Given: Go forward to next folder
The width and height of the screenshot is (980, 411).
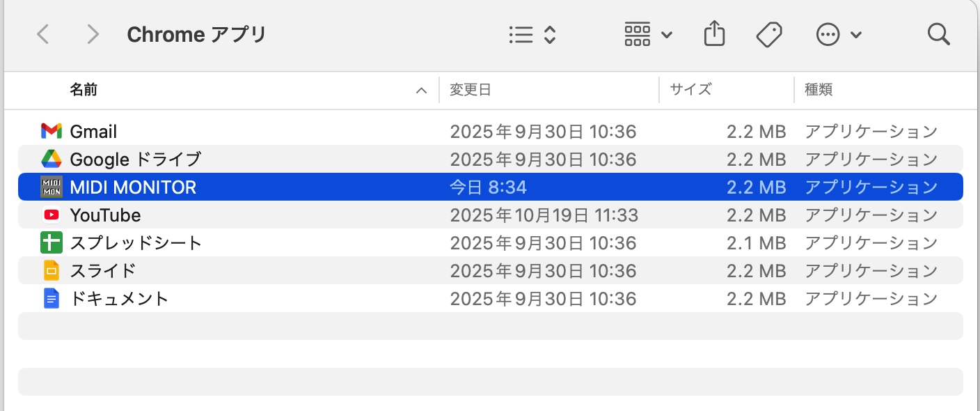Looking at the screenshot, I should point(93,34).
